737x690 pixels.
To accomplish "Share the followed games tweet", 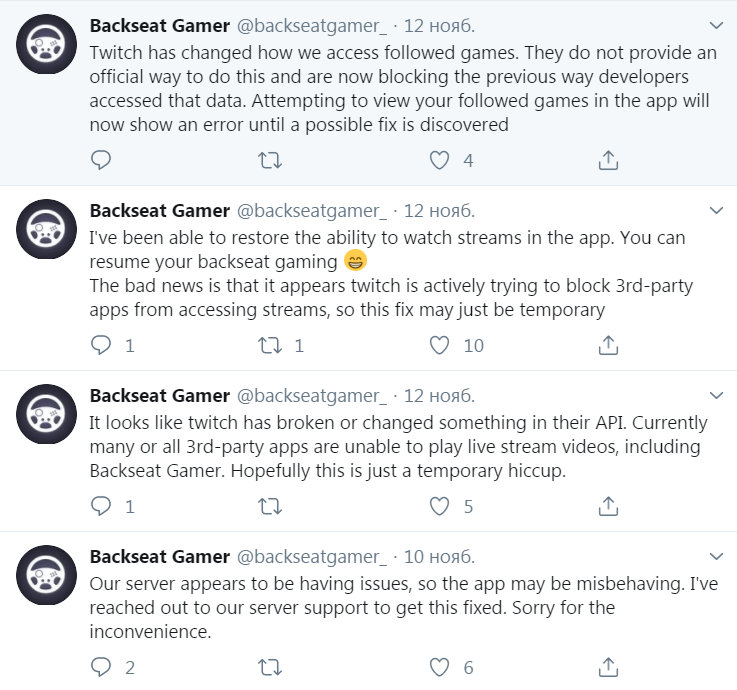I will [608, 160].
